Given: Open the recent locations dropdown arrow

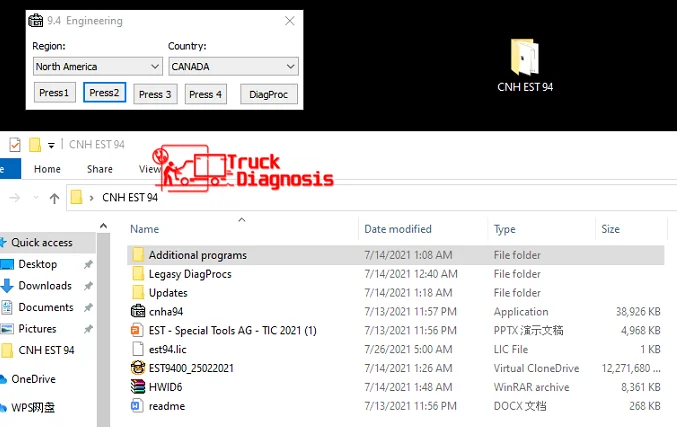Looking at the screenshot, I should (x=36, y=198).
